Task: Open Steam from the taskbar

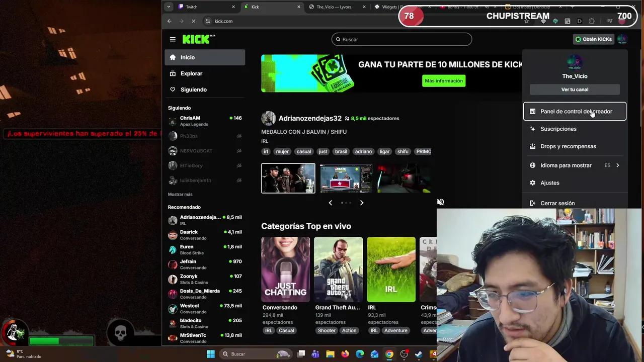Action: [x=419, y=354]
